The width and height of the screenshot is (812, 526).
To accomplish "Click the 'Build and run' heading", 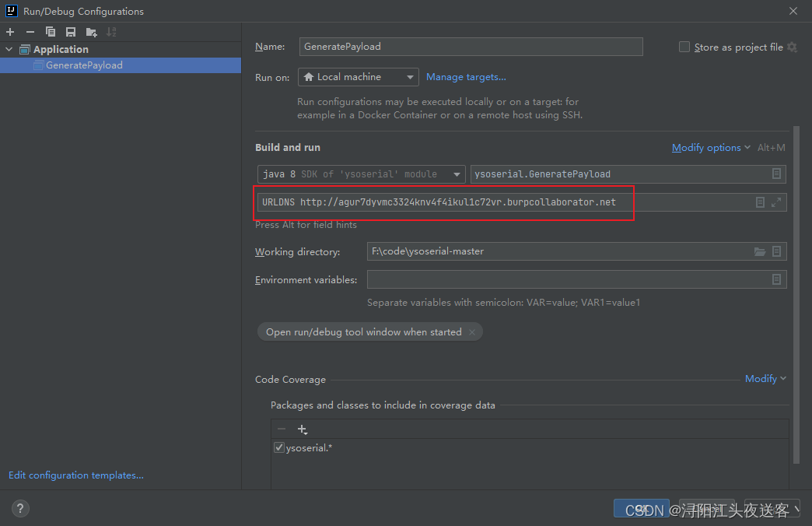I will [x=288, y=148].
